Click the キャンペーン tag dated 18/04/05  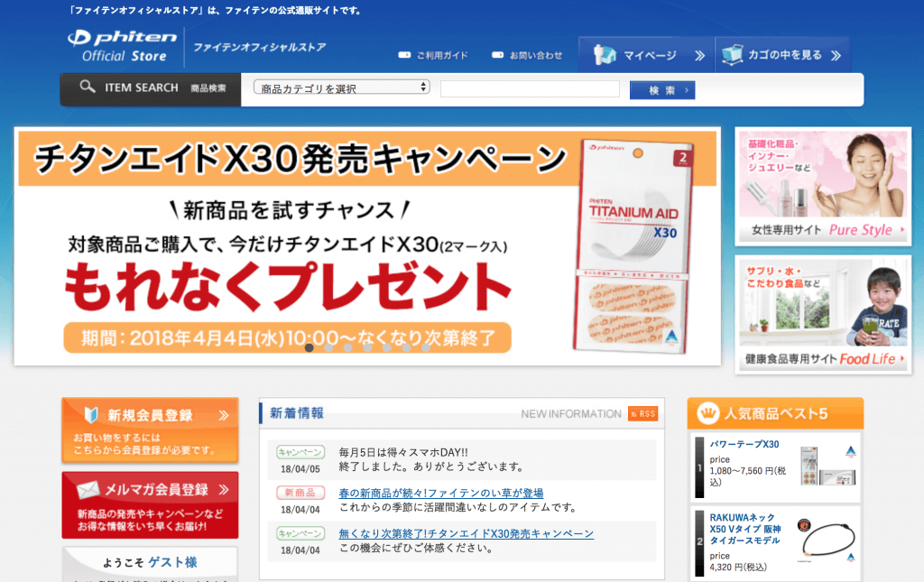[x=300, y=452]
